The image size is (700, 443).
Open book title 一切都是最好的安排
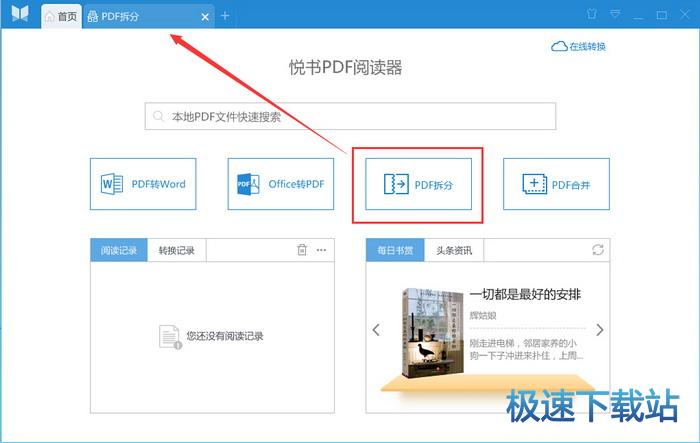[525, 294]
